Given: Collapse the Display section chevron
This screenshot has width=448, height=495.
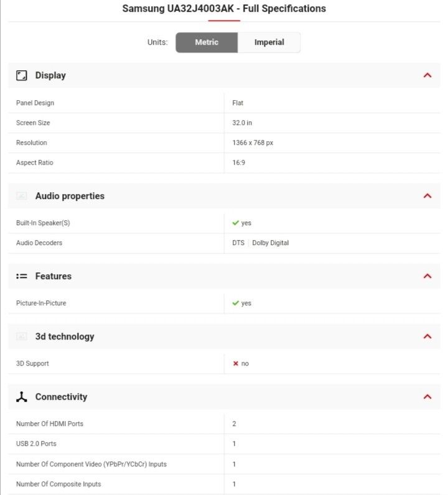Looking at the screenshot, I should pos(427,75).
